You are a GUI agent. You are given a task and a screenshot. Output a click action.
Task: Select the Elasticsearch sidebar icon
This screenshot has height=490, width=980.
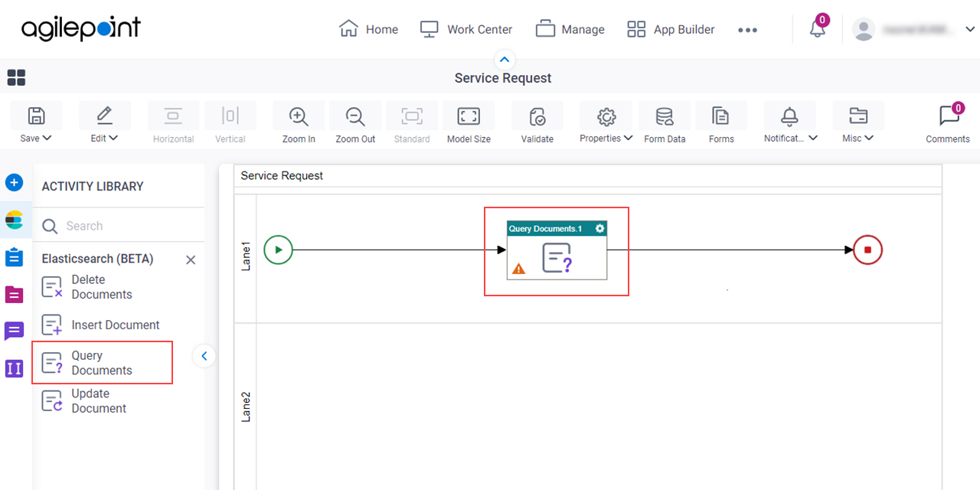click(x=14, y=220)
